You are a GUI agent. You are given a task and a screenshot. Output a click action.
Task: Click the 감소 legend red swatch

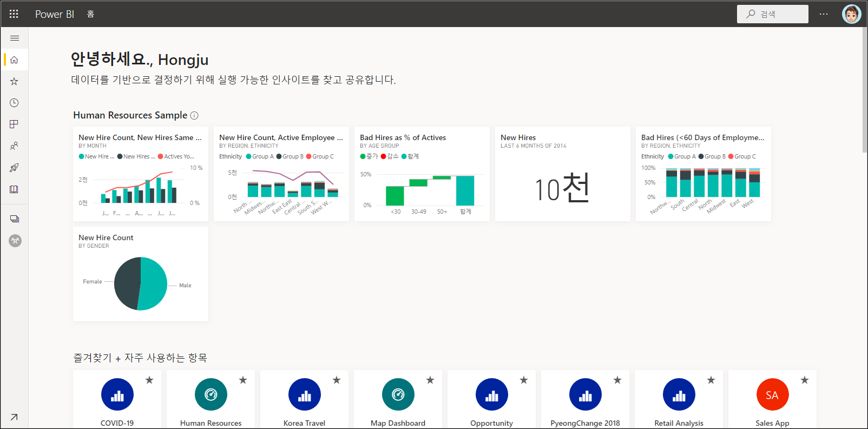(x=384, y=156)
